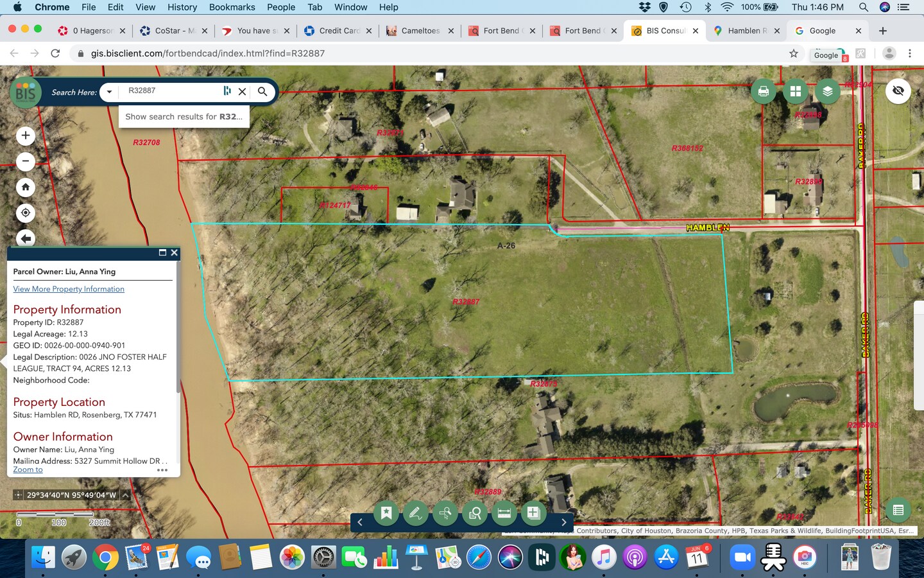Image resolution: width=924 pixels, height=578 pixels.
Task: Click inside the R32887 search field
Action: (170, 92)
